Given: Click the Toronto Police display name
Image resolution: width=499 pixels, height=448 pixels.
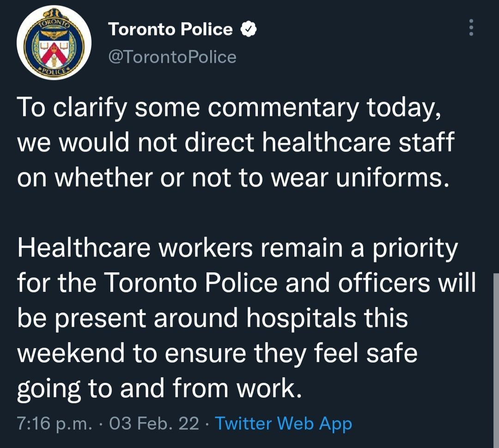Looking at the screenshot, I should tap(170, 29).
